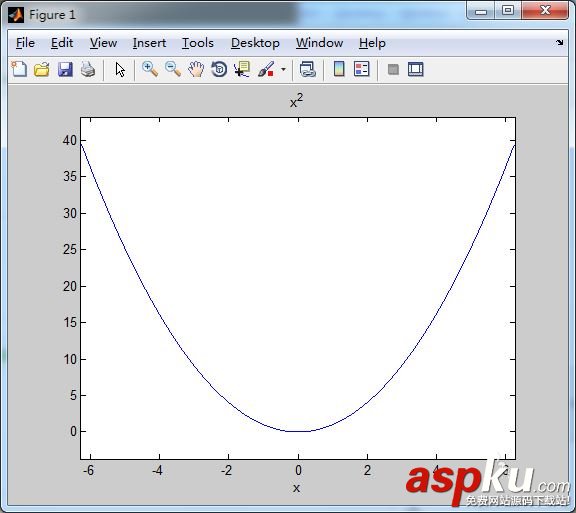Insert a colorbar via toolbar icon
The height and width of the screenshot is (513, 576).
coord(339,69)
